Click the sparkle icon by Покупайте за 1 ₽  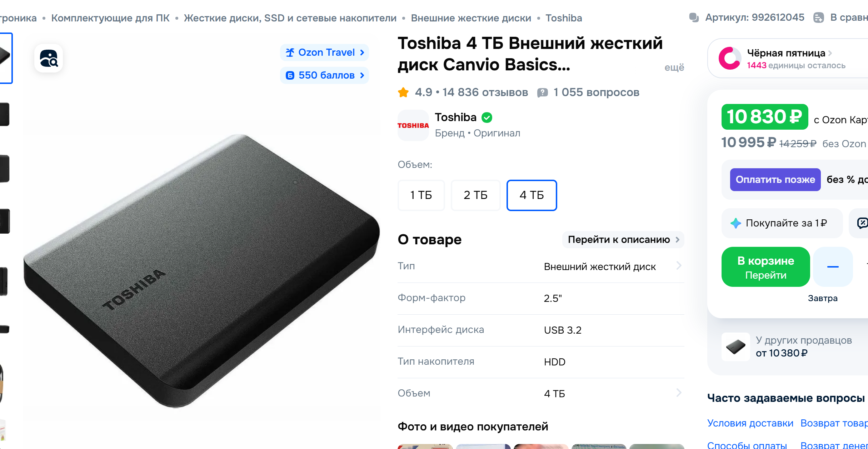pyautogui.click(x=735, y=223)
